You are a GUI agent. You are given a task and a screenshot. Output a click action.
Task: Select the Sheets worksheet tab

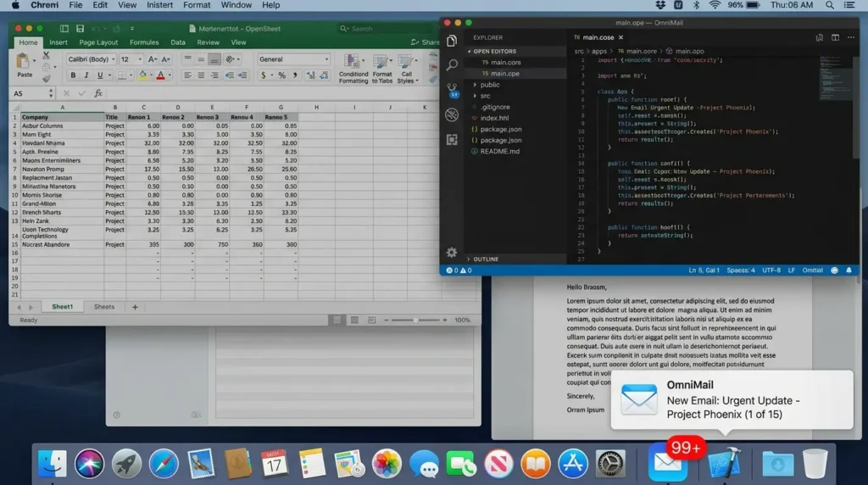pyautogui.click(x=104, y=307)
